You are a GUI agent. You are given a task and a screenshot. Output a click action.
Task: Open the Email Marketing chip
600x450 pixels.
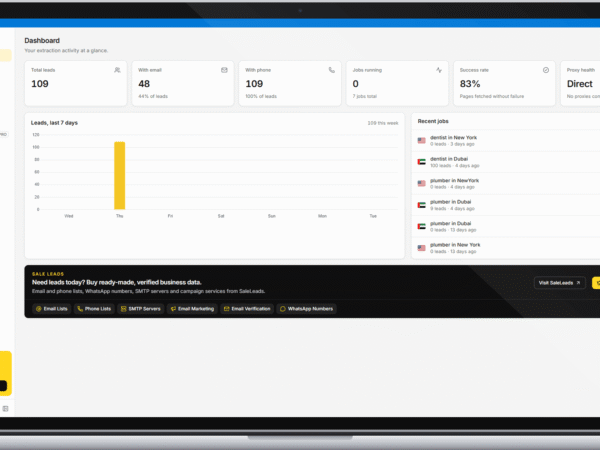192,309
